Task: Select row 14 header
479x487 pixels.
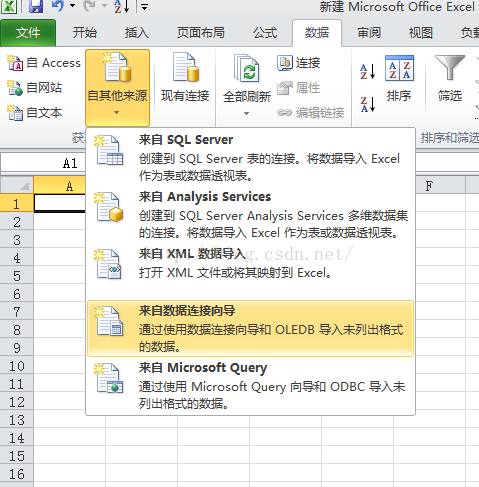Action: [x=17, y=438]
